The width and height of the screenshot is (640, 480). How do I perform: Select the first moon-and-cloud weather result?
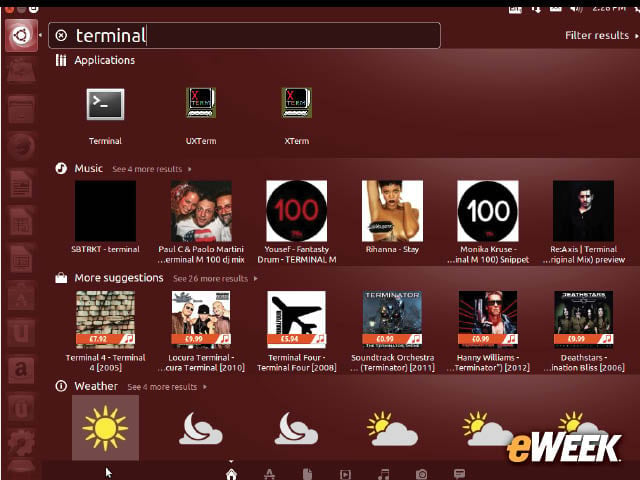tap(201, 429)
